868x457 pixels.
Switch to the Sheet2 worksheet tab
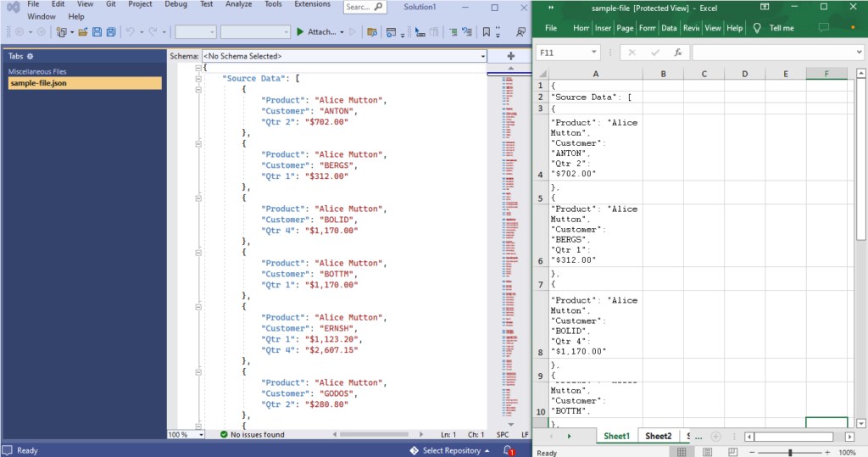(658, 436)
